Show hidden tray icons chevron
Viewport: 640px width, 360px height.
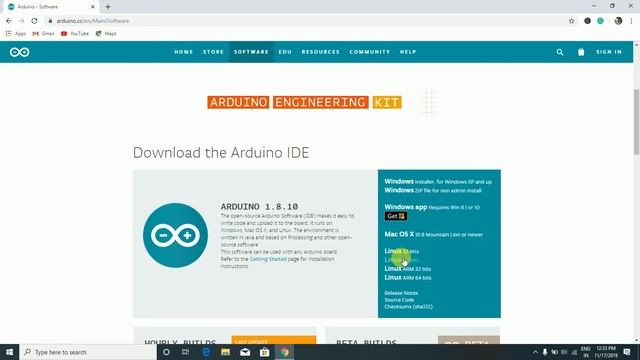click(535, 352)
